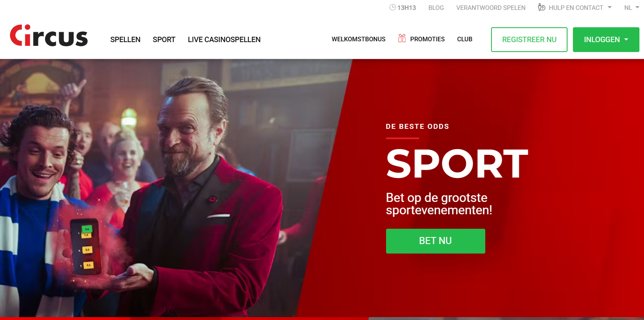Screen dimensions: 644x320
Task: Expand the Inloggen dropdown caret
Action: click(x=626, y=40)
